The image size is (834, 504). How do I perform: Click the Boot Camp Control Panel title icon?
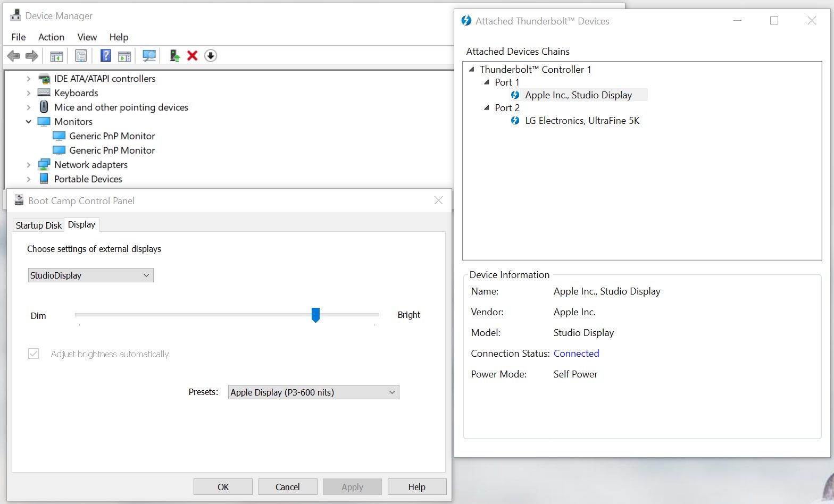(19, 200)
